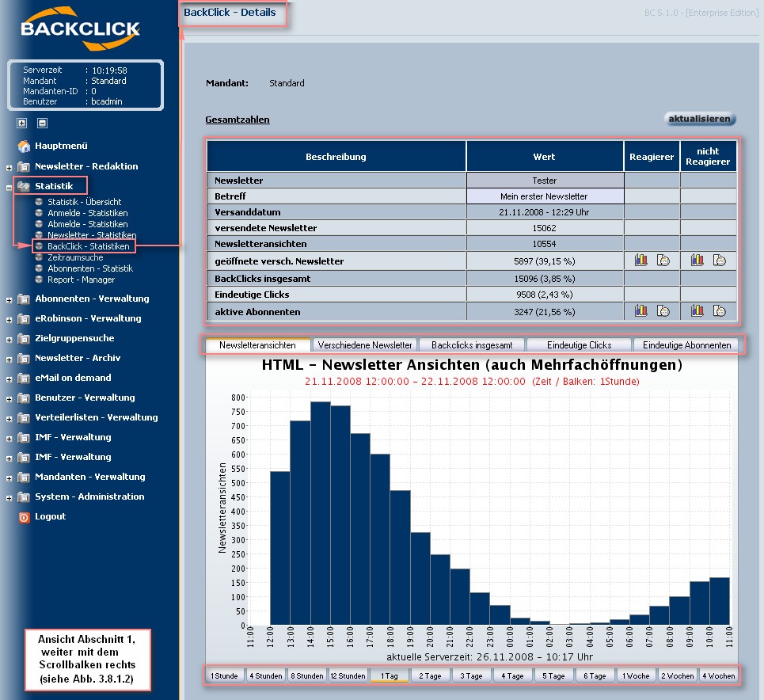Screen dimensions: 764x700
Task: Open Reagierer list export for geöffnete versch. Newsletter
Action: [663, 261]
